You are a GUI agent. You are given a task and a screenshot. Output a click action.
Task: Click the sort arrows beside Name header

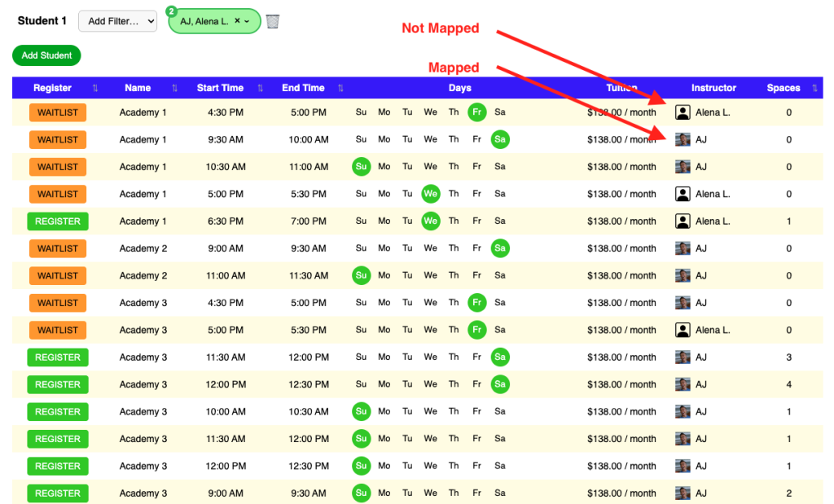click(x=174, y=88)
